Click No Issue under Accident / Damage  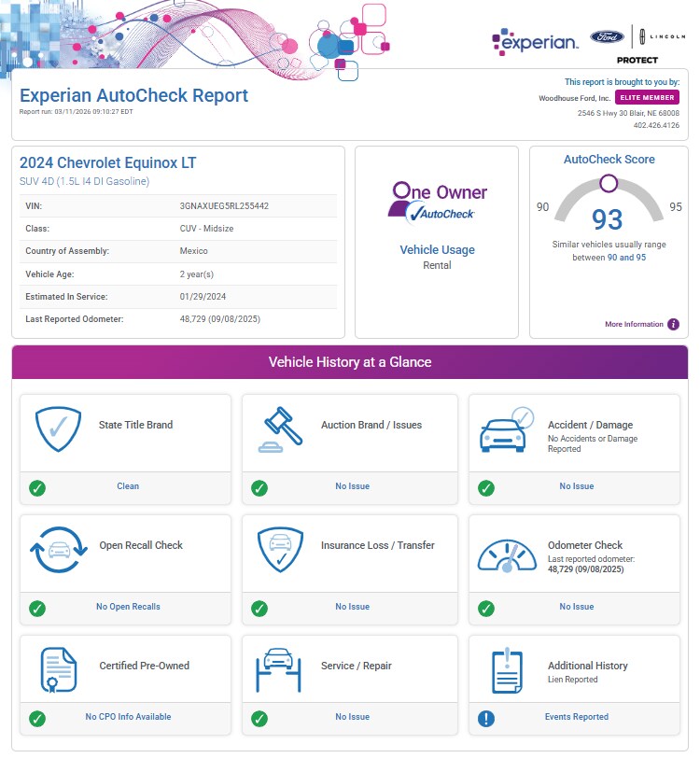click(577, 486)
